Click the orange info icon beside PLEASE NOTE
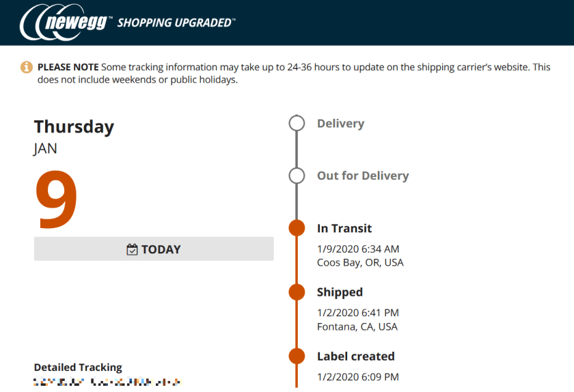Image resolution: width=574 pixels, height=392 pixels. 26,67
